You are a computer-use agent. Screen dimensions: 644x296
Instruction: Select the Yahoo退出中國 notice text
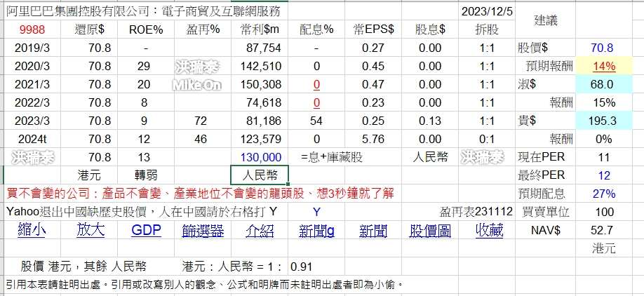[x=142, y=212]
